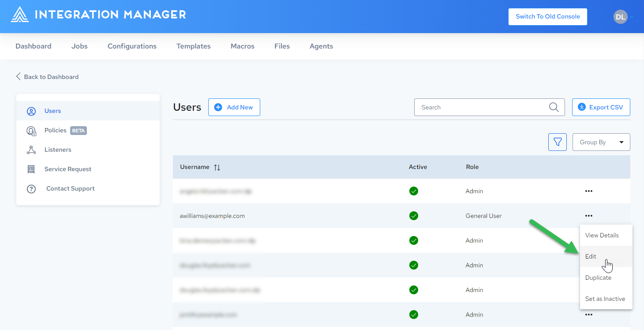The image size is (644, 330).
Task: Choose Duplicate from context menu
Action: pyautogui.click(x=606, y=277)
